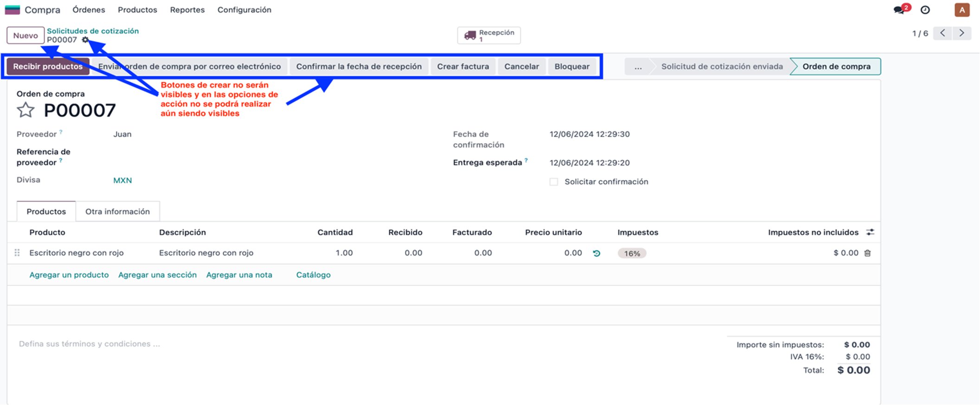Open the Órdenes menu
The width and height of the screenshot is (980, 405).
coord(89,10)
